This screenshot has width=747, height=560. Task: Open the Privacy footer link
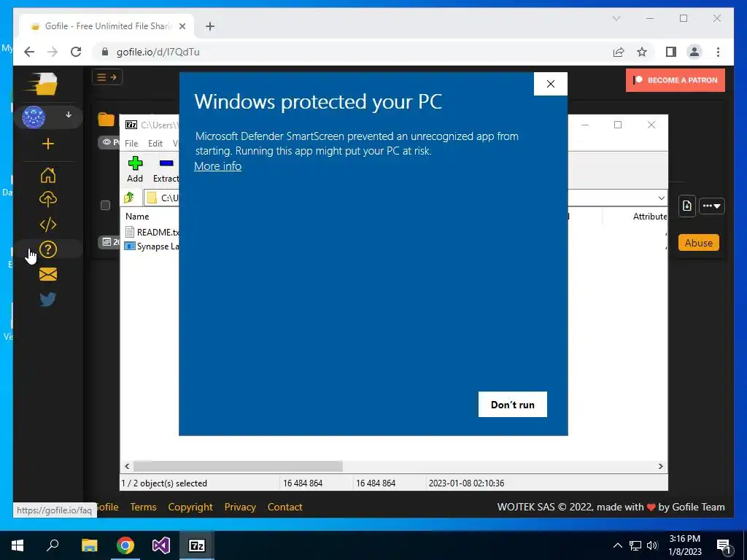coord(240,507)
